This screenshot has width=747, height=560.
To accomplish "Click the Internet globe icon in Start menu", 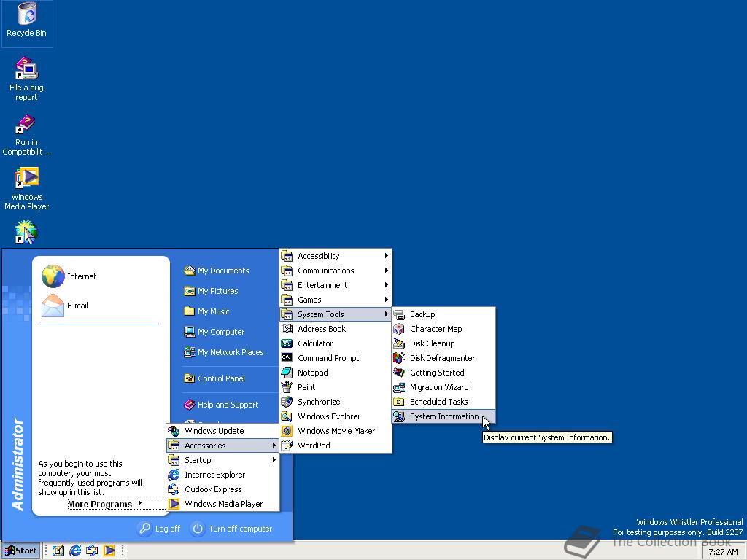I will (53, 276).
